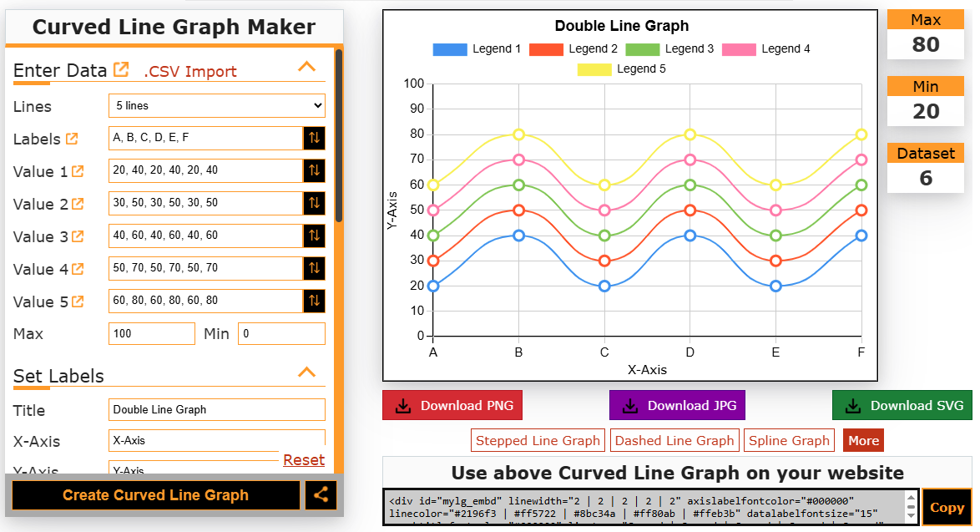Toggle Legend 5 yellow series in chart
This screenshot has width=980, height=532.
(622, 68)
